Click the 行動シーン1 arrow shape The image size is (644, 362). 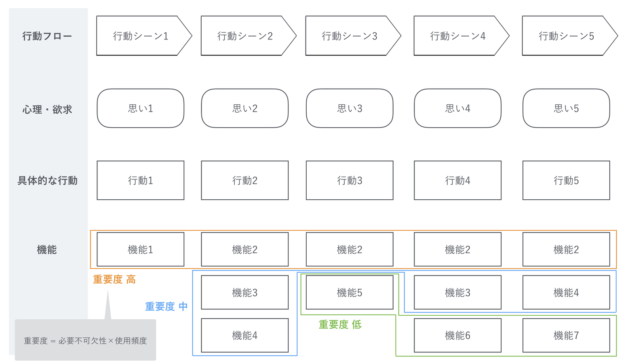tap(140, 36)
